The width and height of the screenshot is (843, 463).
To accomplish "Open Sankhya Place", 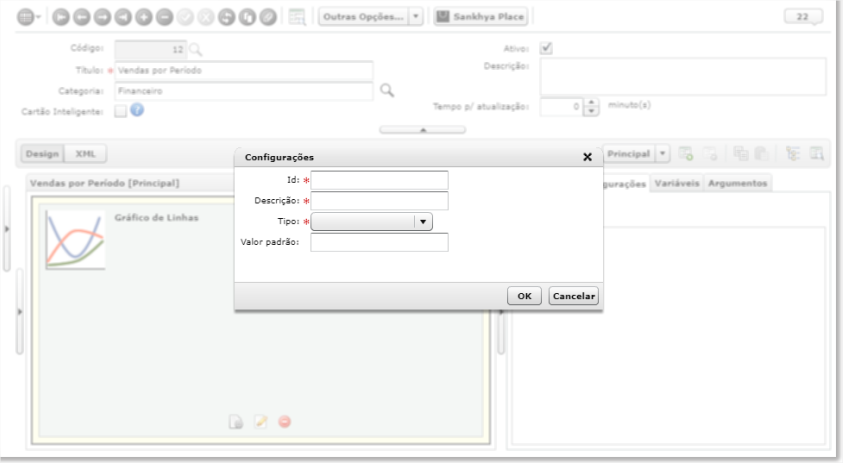I will (x=481, y=17).
